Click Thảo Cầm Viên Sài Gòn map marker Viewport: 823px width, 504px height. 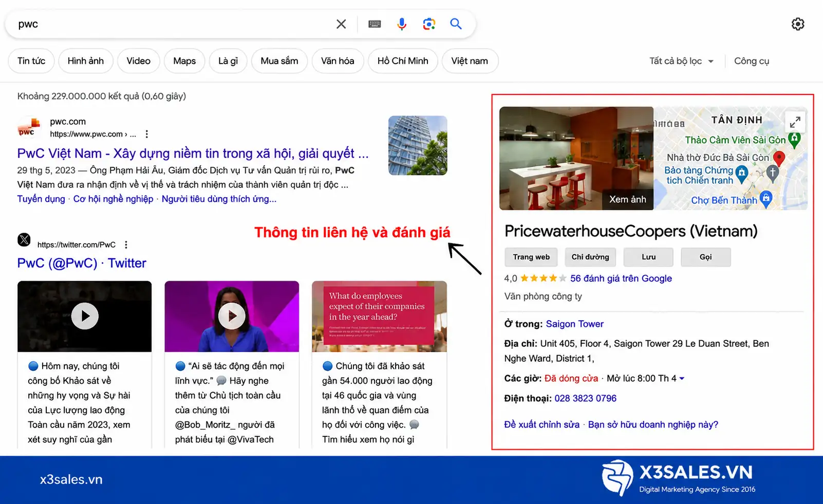pos(795,140)
